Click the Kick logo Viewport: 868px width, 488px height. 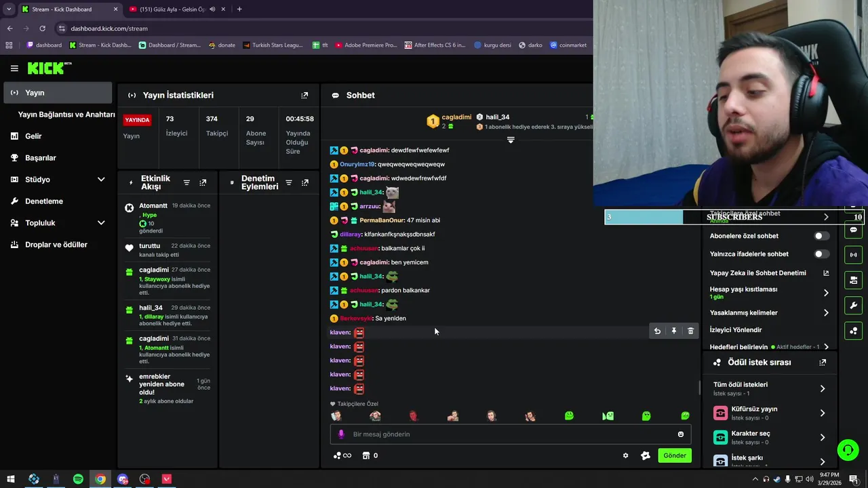(49, 68)
